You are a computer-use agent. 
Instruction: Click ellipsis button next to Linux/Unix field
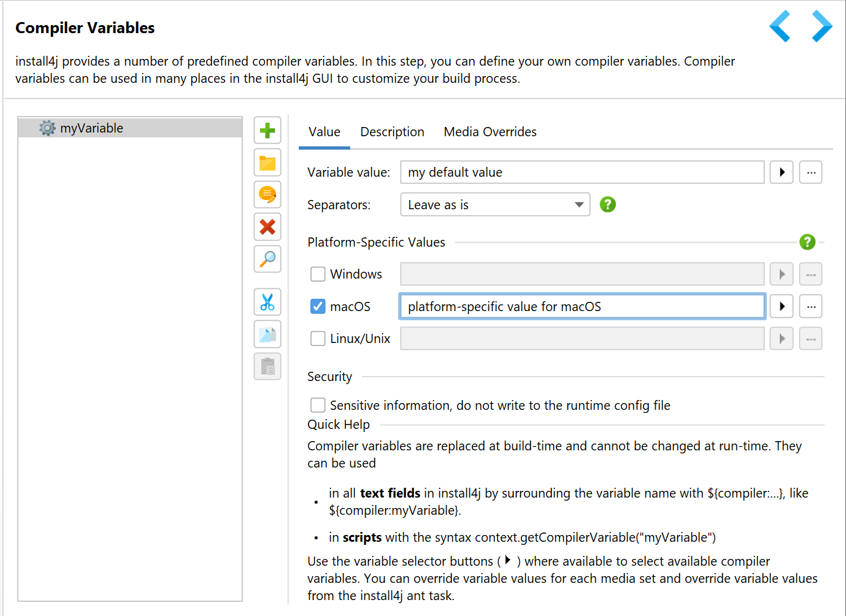(x=811, y=339)
